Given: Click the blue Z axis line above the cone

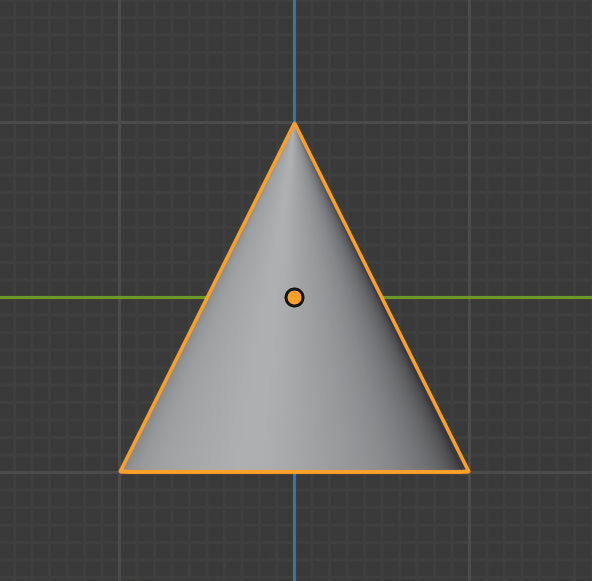Looking at the screenshot, I should tap(294, 60).
